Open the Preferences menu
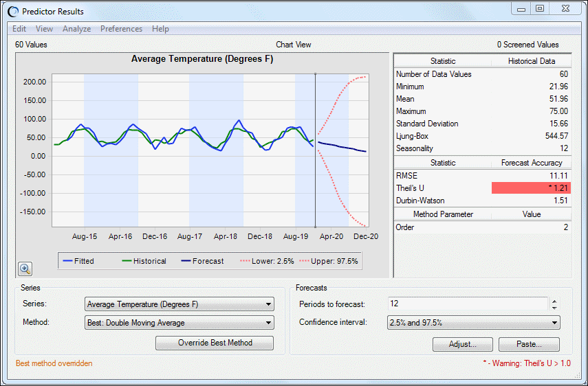The width and height of the screenshot is (588, 386). (121, 29)
